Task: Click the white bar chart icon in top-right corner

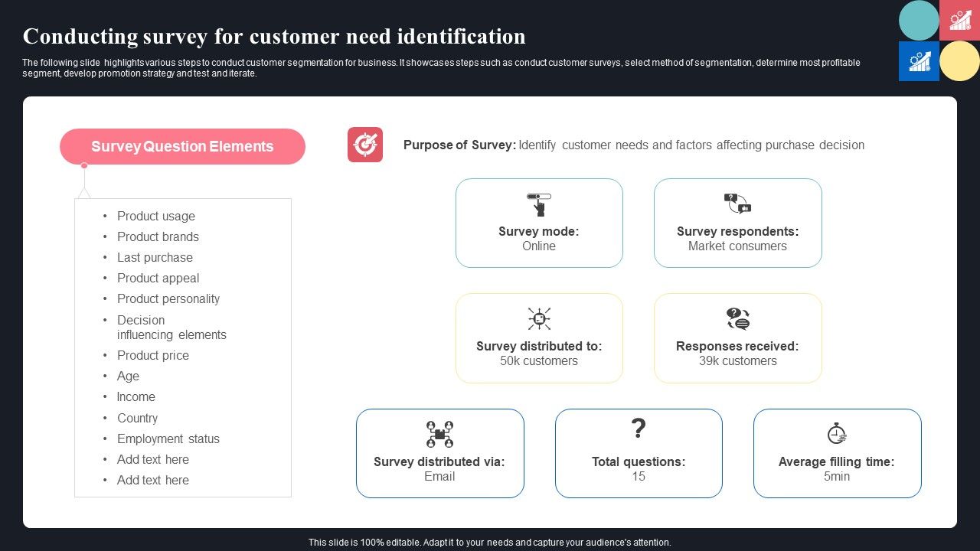Action: [x=919, y=61]
